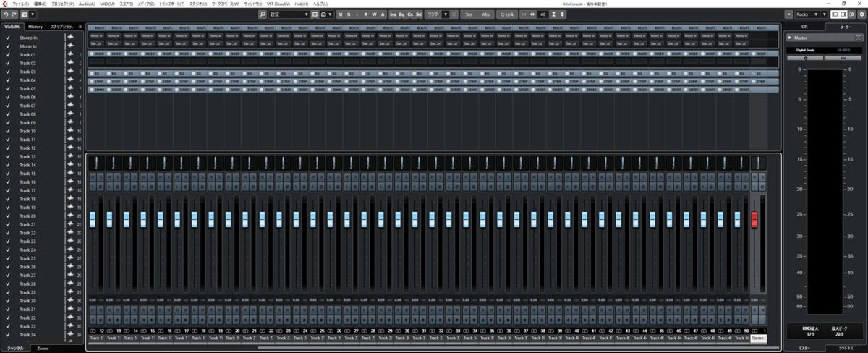Click the channel count field showing 40

[542, 14]
